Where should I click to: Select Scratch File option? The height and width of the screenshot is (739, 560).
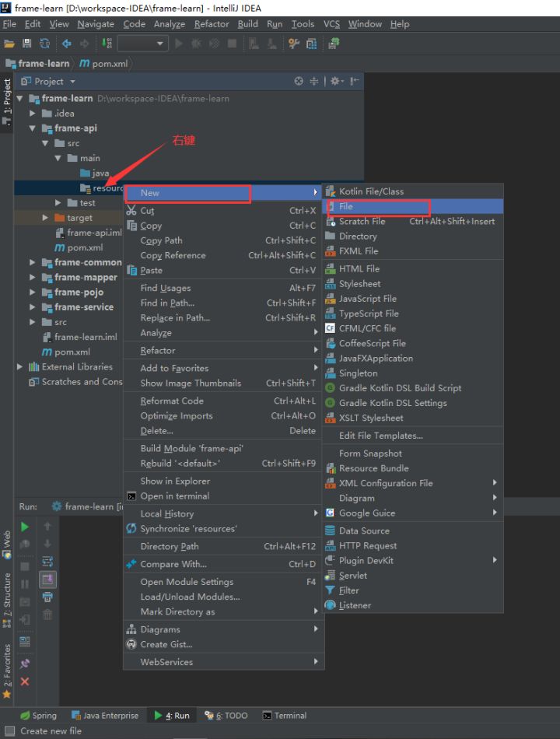413,222
